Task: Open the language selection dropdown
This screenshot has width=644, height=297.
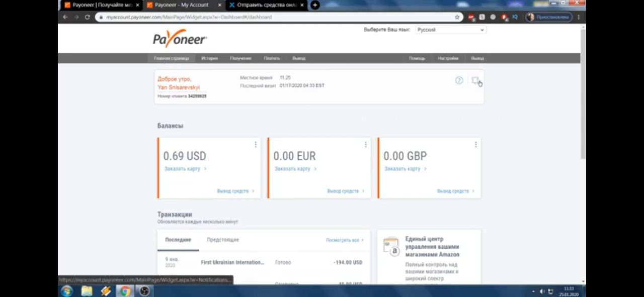Action: point(451,30)
